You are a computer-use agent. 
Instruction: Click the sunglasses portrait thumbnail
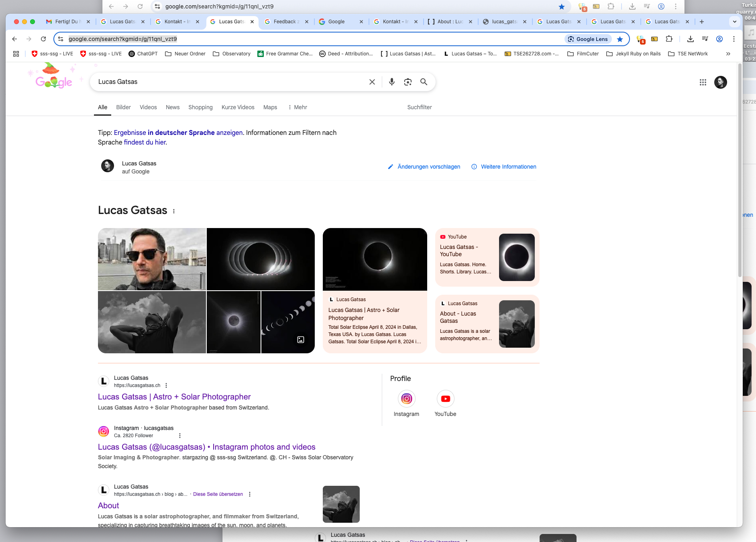coord(152,259)
